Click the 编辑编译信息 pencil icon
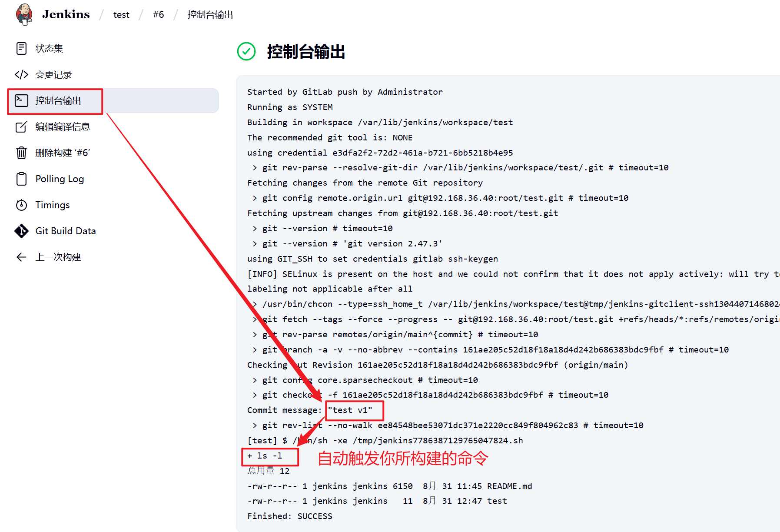The image size is (780, 532). pyautogui.click(x=21, y=126)
